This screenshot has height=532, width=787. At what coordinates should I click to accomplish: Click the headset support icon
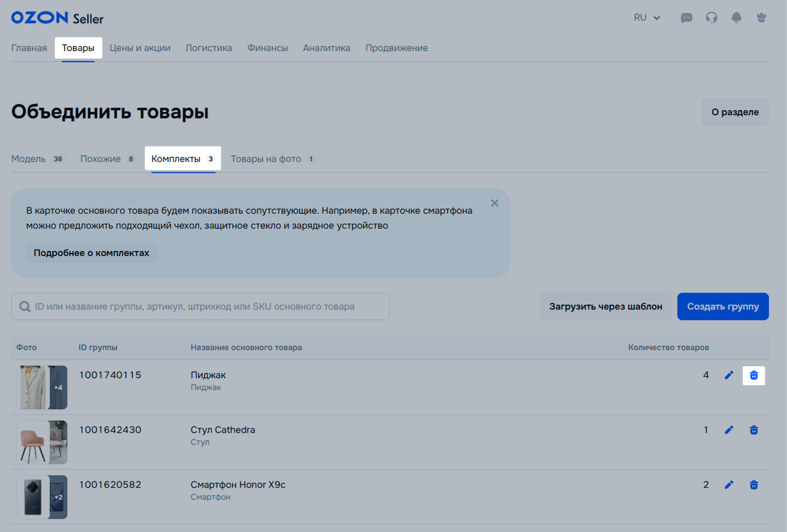pos(712,18)
